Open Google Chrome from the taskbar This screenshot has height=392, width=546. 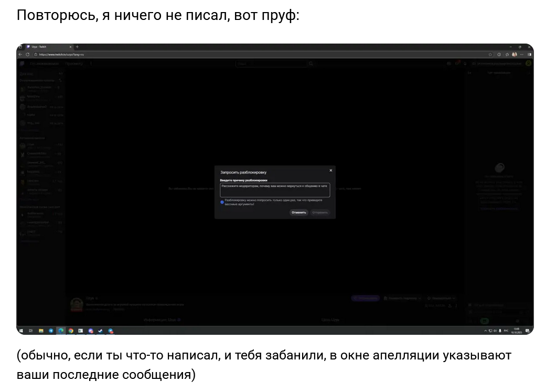71,331
